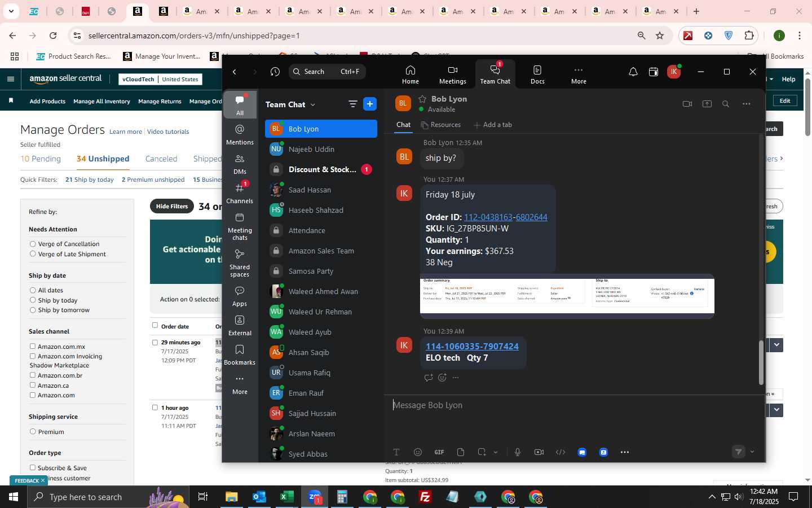Click Add a tab in chat
The image size is (812, 508).
point(493,125)
